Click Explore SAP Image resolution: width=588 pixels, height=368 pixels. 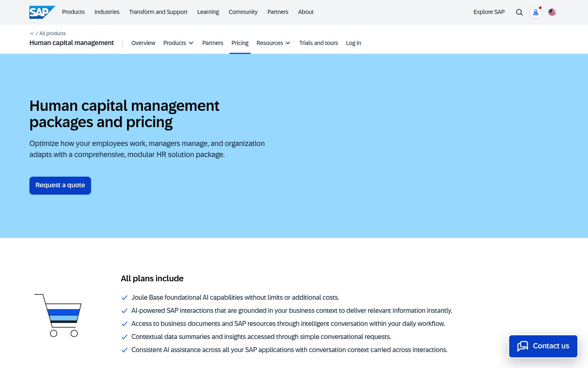click(489, 12)
